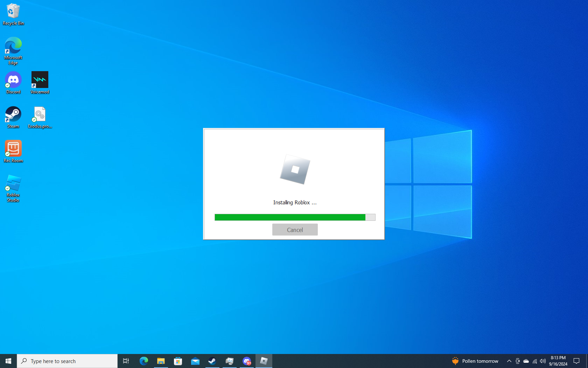Open the Action Center notifications icon

(x=576, y=361)
